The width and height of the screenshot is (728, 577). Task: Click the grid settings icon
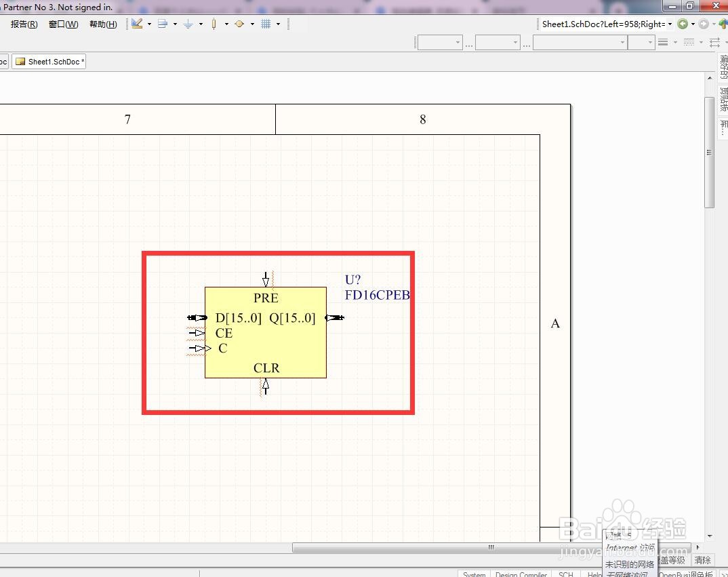click(266, 24)
